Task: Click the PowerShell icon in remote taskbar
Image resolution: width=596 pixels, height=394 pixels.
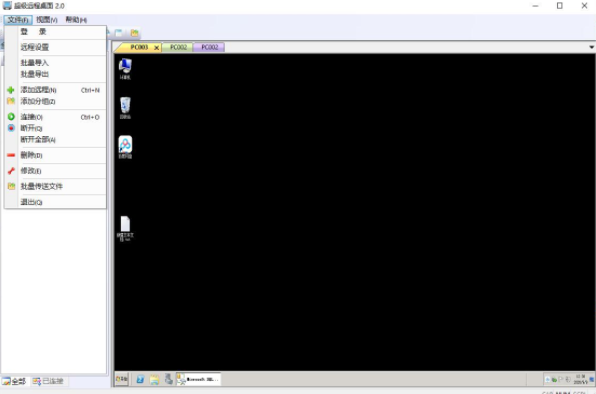Action: [x=140, y=379]
